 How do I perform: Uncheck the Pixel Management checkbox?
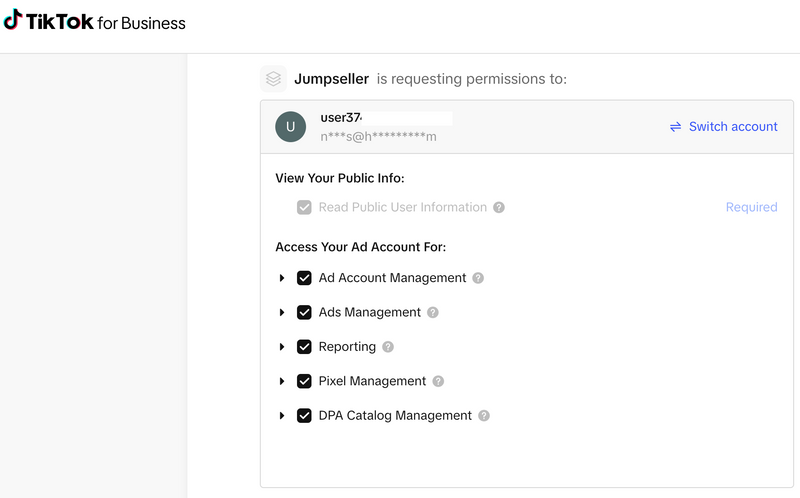[304, 381]
